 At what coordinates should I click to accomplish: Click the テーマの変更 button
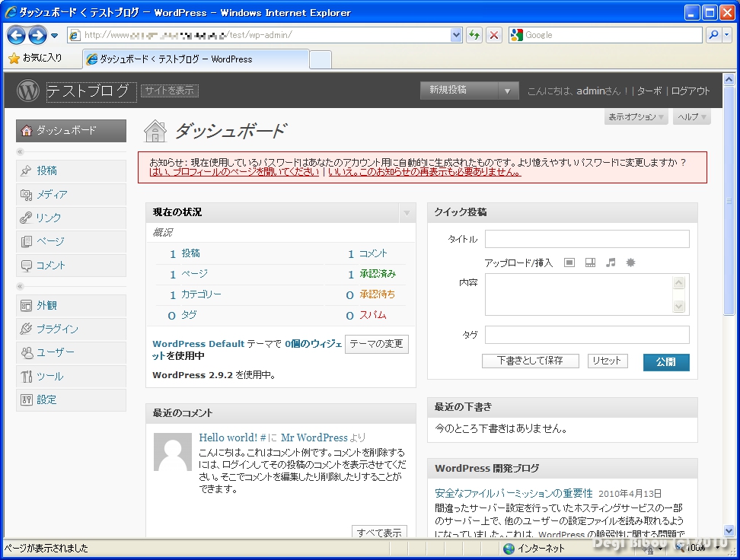pyautogui.click(x=377, y=344)
